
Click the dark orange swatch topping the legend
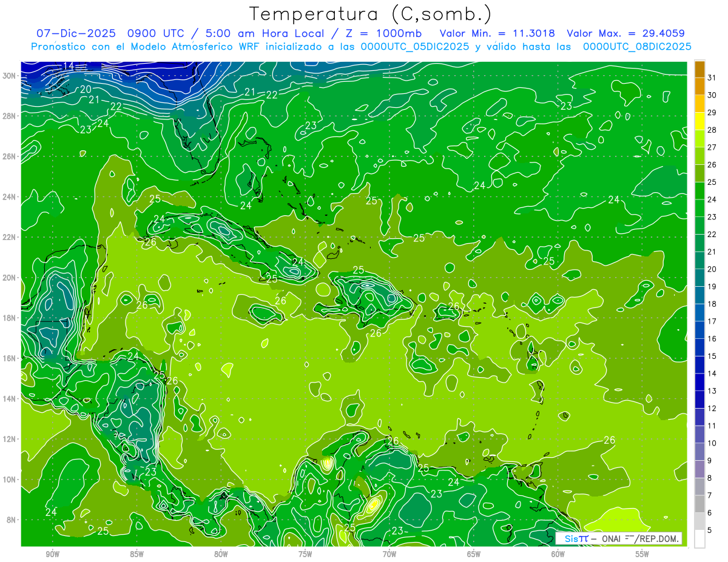[699, 69]
